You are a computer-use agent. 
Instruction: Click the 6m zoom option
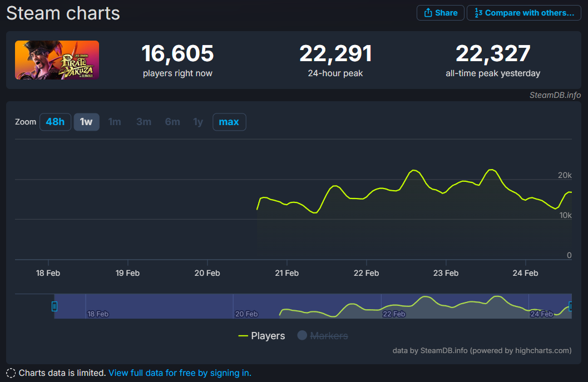(x=172, y=122)
